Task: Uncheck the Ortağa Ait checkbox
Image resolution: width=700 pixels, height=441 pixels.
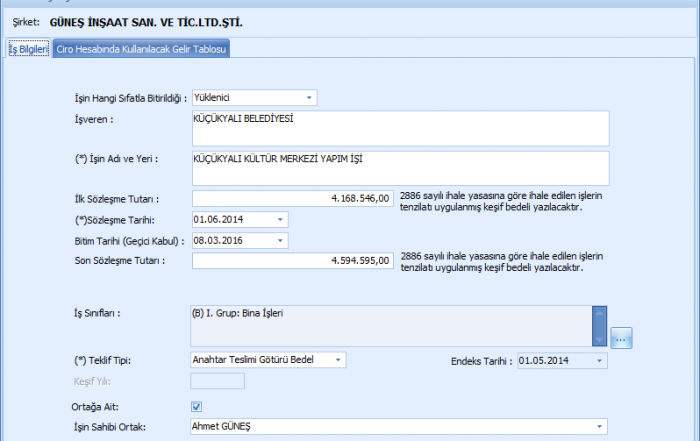Action: click(x=196, y=407)
